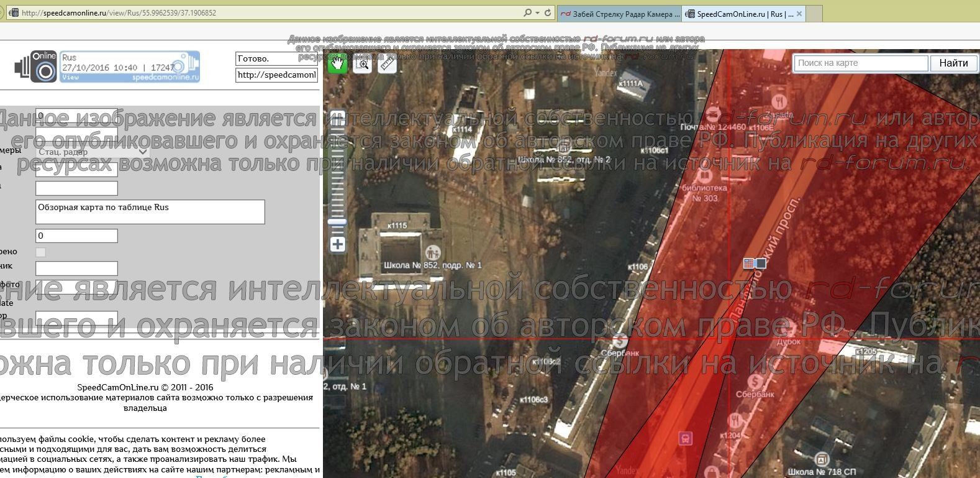Click the Zasada restaurant map icon

[779, 101]
